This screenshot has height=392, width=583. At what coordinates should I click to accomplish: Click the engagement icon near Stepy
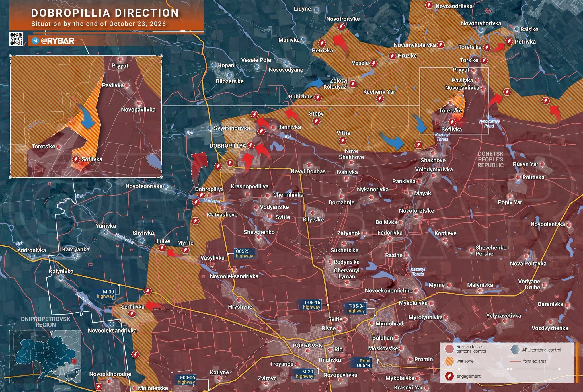316,121
